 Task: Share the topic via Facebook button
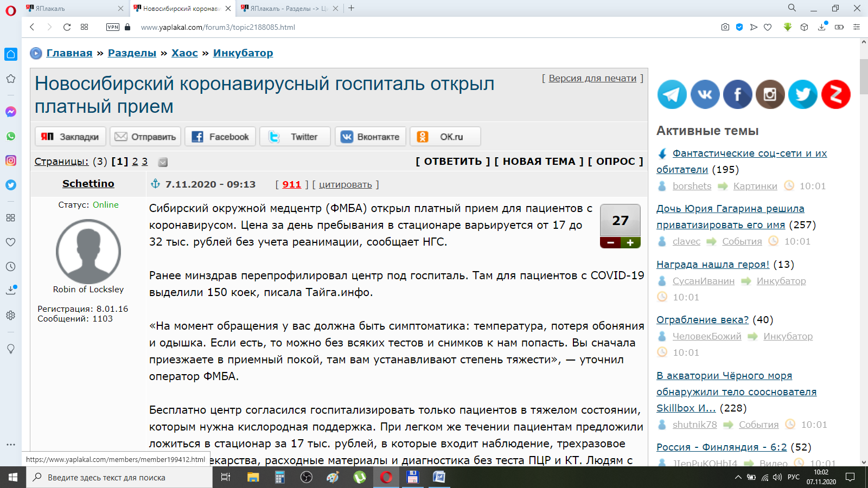coord(220,137)
